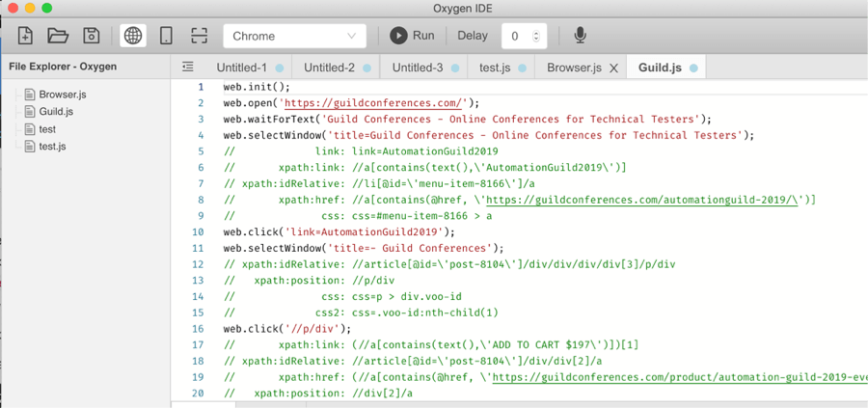
Task: Switch to mobile mode phone icon
Action: (x=166, y=36)
